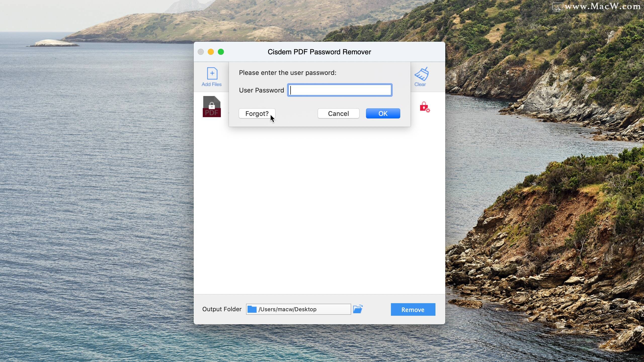Click the 'Please enter the user password:' text

[x=288, y=73]
